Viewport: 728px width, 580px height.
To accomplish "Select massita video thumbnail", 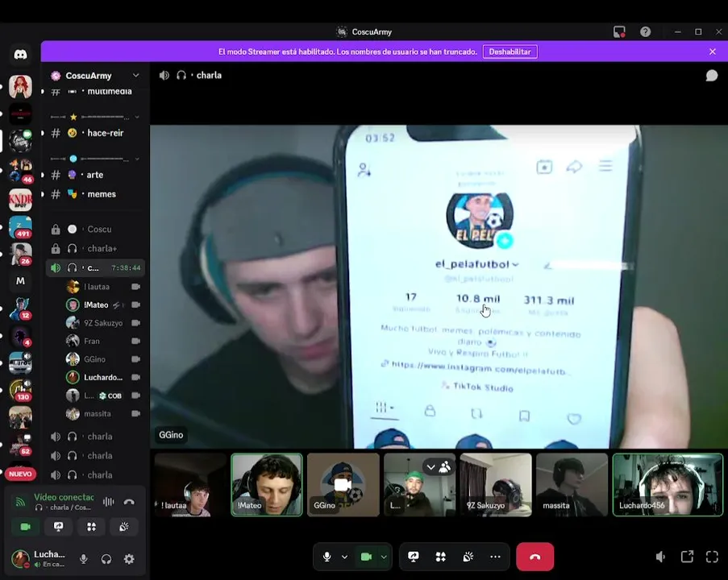I will click(572, 484).
